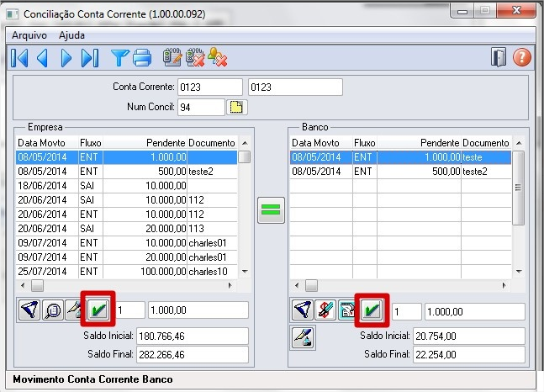Click Banco Documento column header
The height and width of the screenshot is (392, 544).
coord(486,143)
